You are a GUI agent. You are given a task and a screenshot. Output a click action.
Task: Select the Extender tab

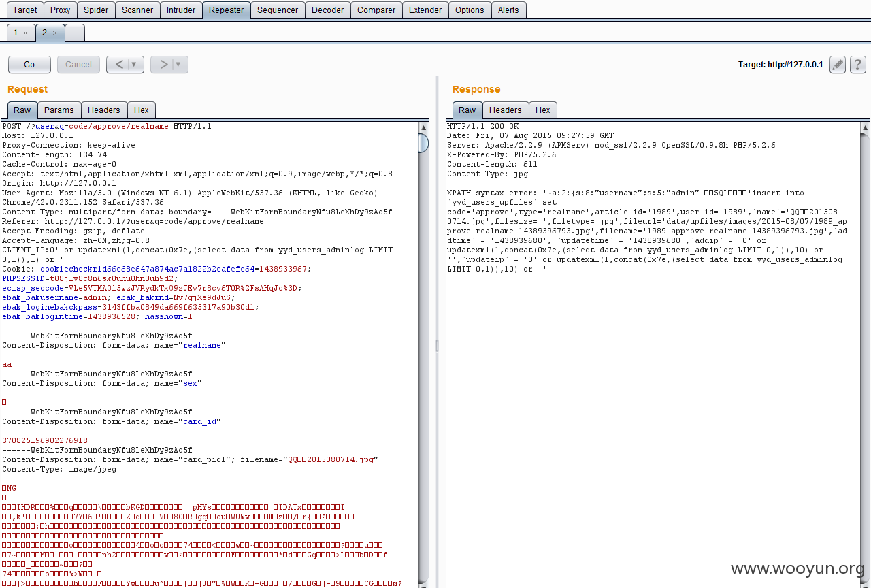(x=425, y=10)
